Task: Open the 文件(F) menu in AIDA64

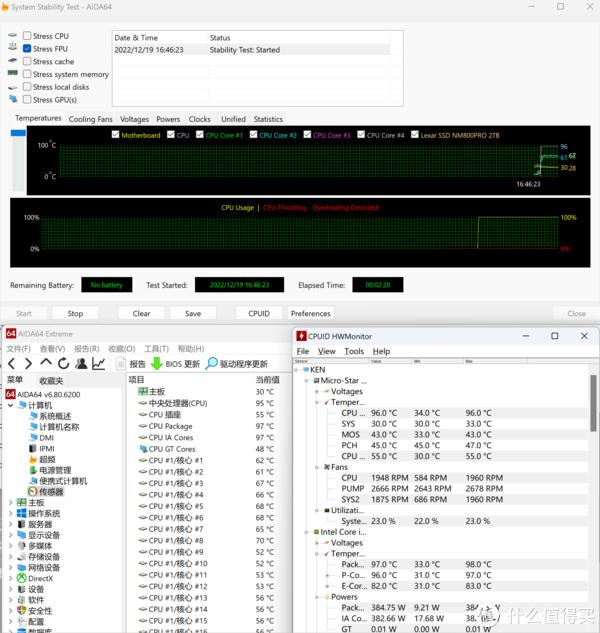Action: [x=19, y=348]
